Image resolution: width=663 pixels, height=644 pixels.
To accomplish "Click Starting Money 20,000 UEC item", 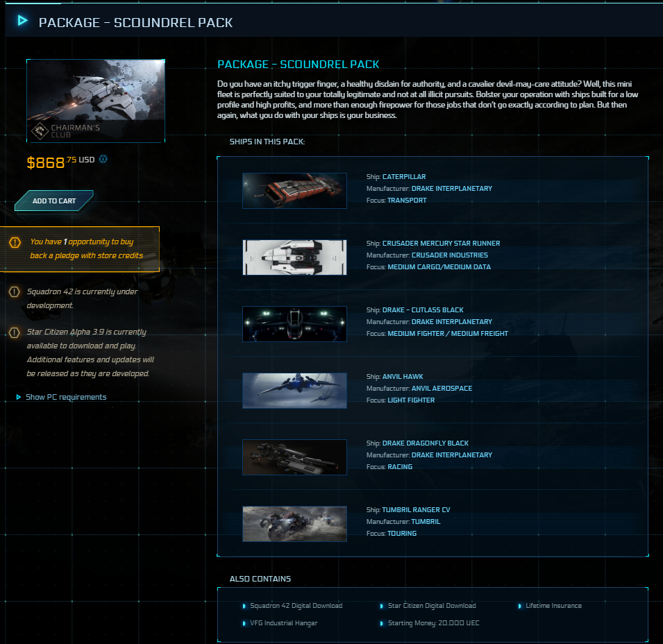I will (433, 623).
